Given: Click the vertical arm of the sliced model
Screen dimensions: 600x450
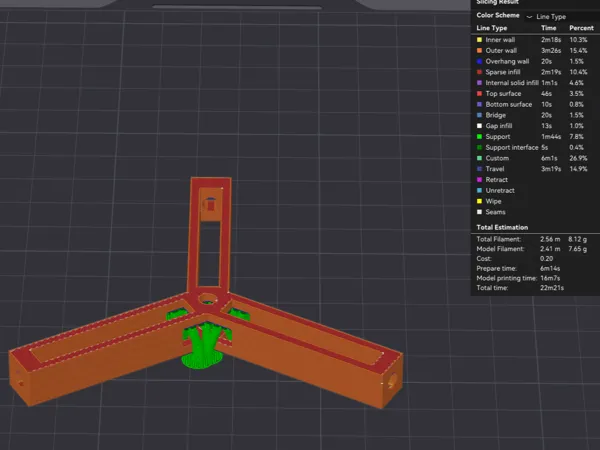Looking at the screenshot, I should click(210, 233).
